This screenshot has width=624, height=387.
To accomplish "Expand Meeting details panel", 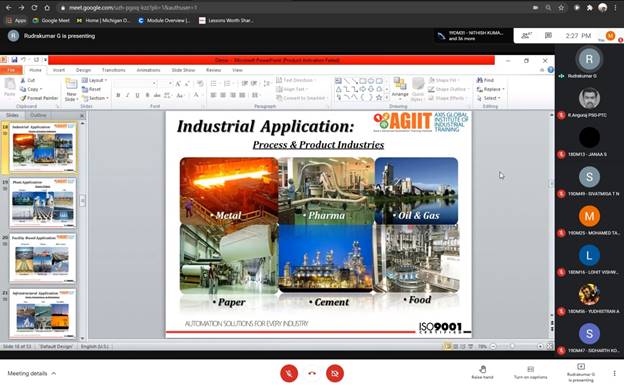I will click(32, 373).
